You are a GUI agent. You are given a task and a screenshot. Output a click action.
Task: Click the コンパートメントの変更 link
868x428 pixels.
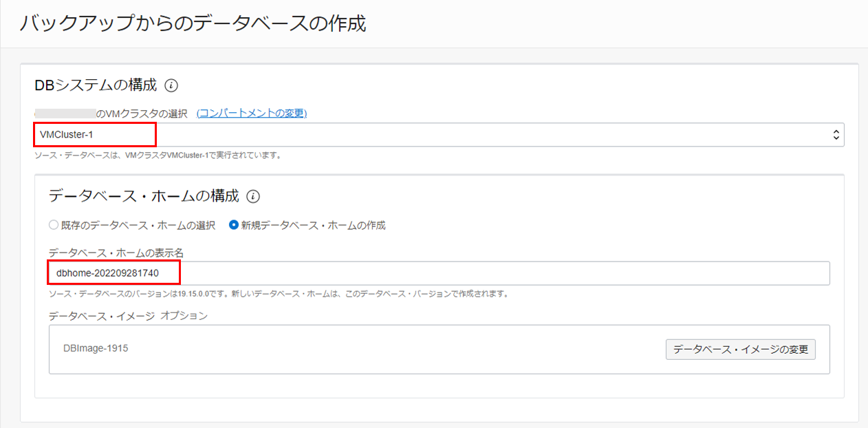coord(252,114)
